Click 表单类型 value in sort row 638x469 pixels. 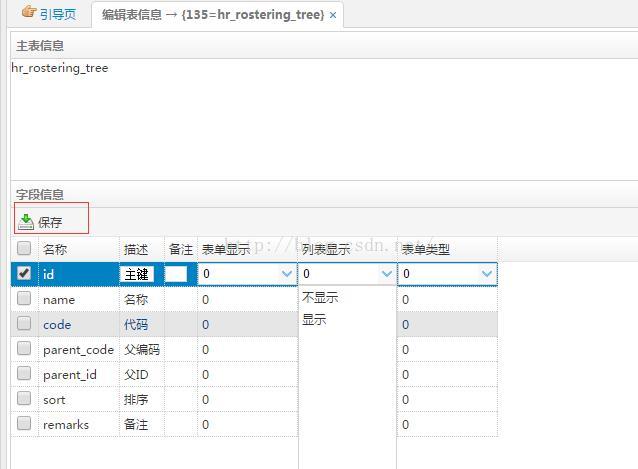point(447,399)
